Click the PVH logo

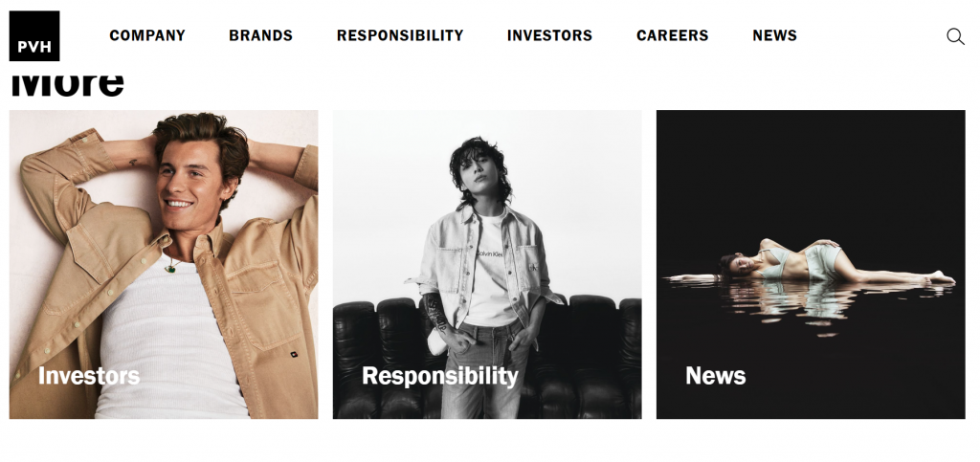[x=34, y=36]
